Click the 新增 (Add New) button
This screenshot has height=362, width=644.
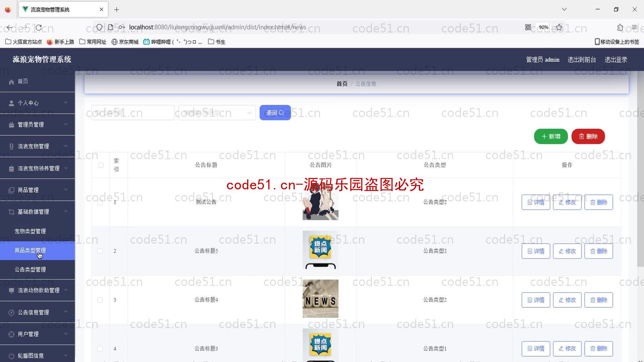coord(551,136)
